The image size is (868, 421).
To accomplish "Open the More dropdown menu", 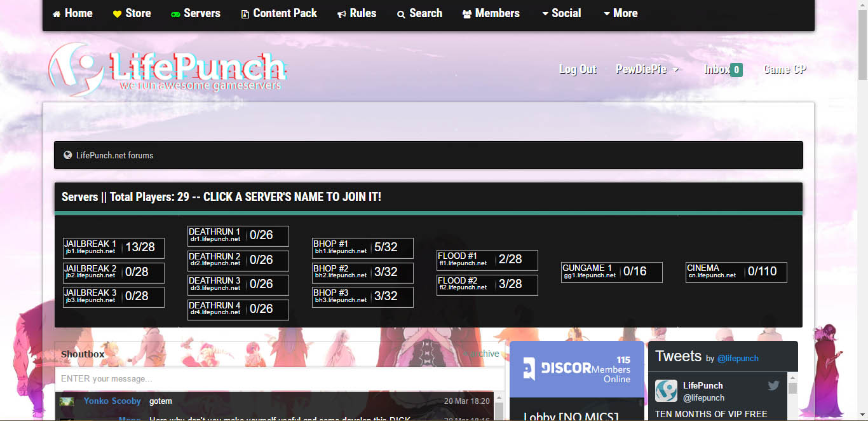I will tap(620, 13).
